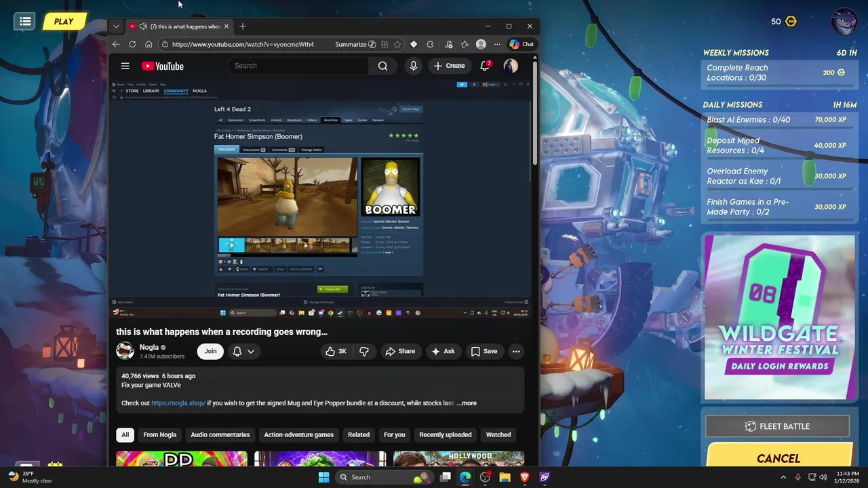Screen dimensions: 868x488
Task: Open Copilot Chat in Edge
Action: tap(522, 44)
